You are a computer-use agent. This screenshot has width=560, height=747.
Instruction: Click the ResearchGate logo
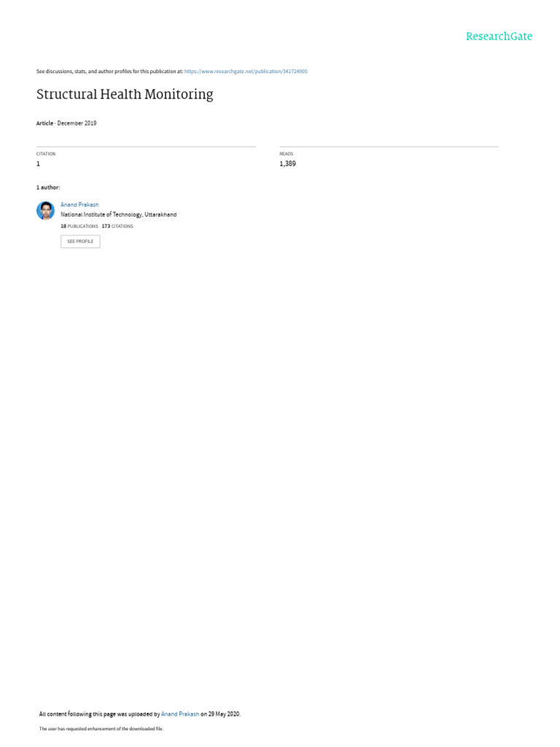click(499, 36)
